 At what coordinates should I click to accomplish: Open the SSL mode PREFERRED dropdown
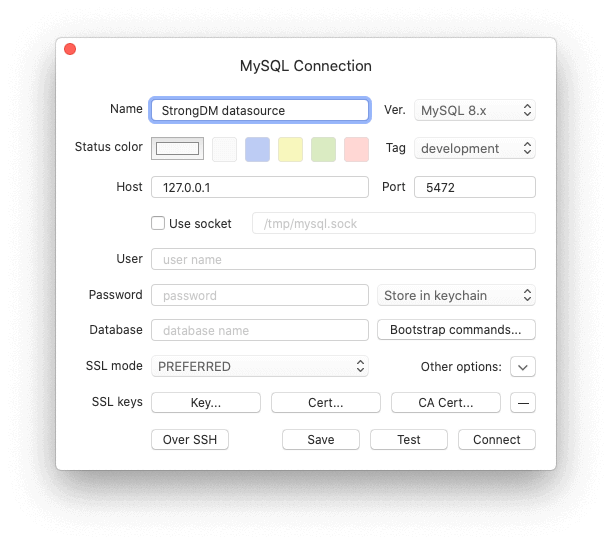[260, 366]
